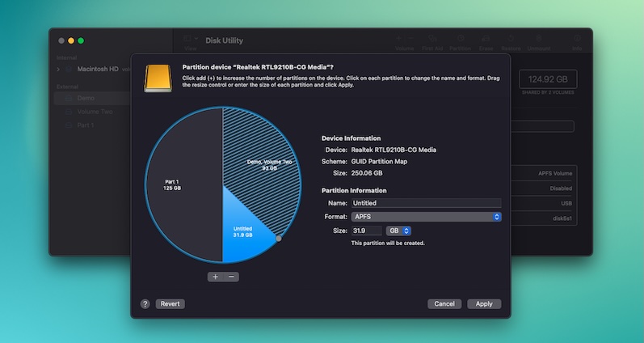Click the pie chart resize handle
The width and height of the screenshot is (644, 343).
point(279,239)
